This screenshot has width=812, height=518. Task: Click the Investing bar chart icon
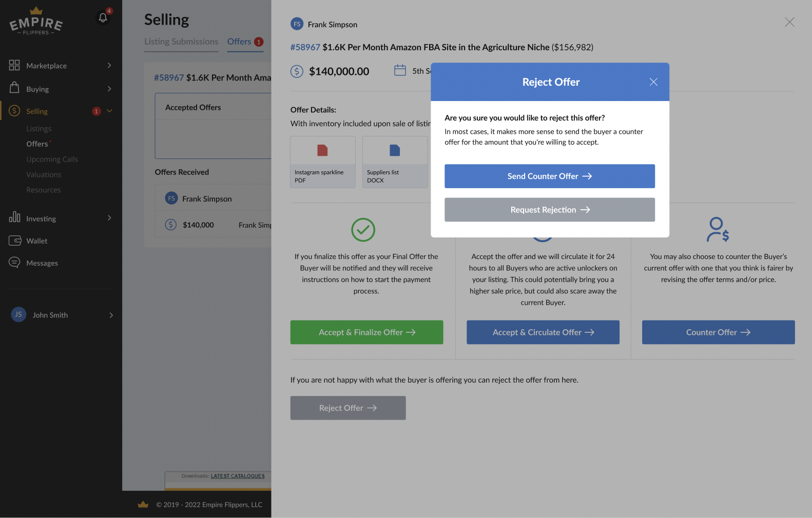[x=14, y=217]
